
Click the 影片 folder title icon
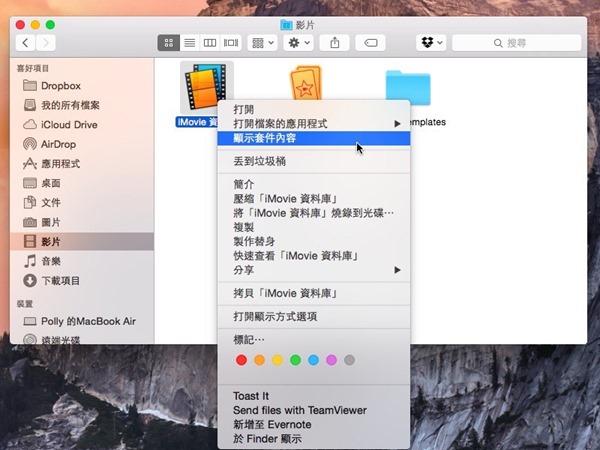[x=286, y=25]
